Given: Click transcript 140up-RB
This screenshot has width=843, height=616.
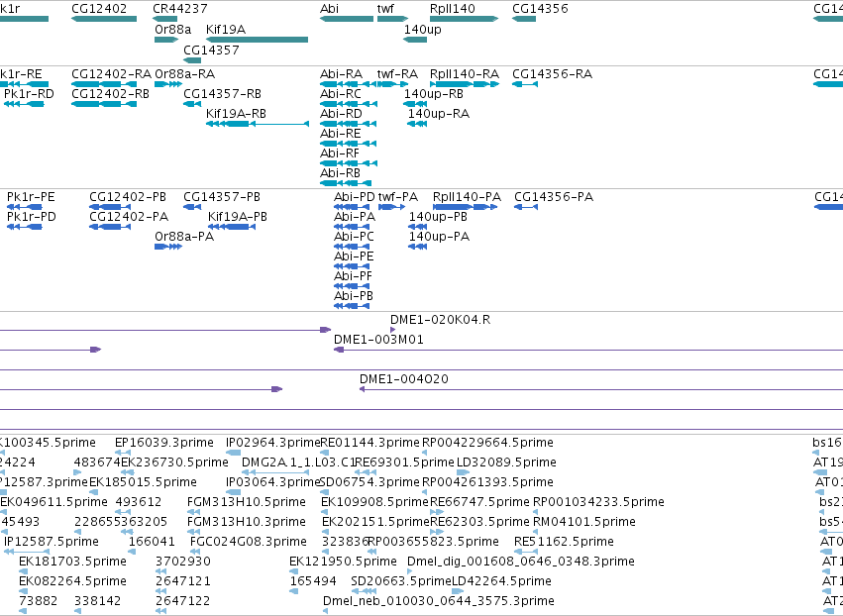Looking at the screenshot, I should click(x=416, y=104).
